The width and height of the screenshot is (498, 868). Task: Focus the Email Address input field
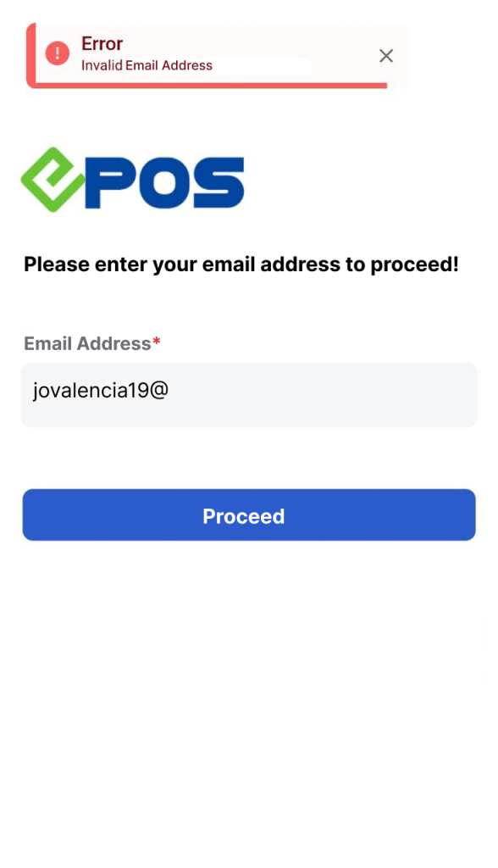[x=249, y=395]
